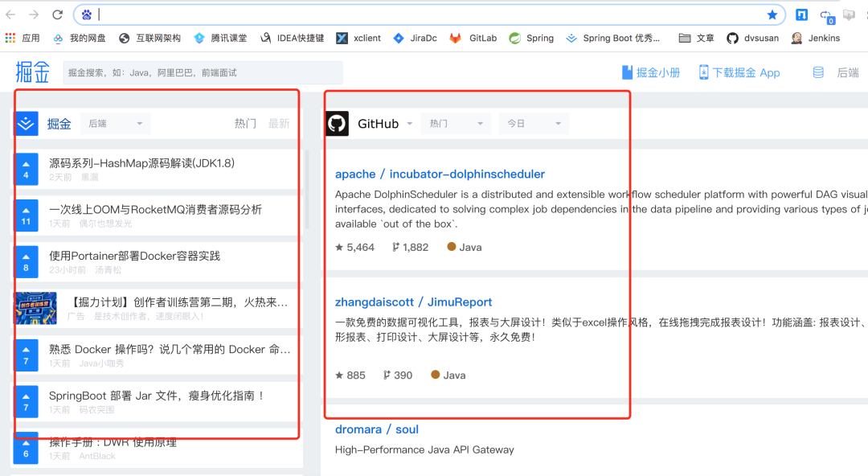868x476 pixels.
Task: Click the GitLab fox icon bookmark
Action: (x=455, y=39)
